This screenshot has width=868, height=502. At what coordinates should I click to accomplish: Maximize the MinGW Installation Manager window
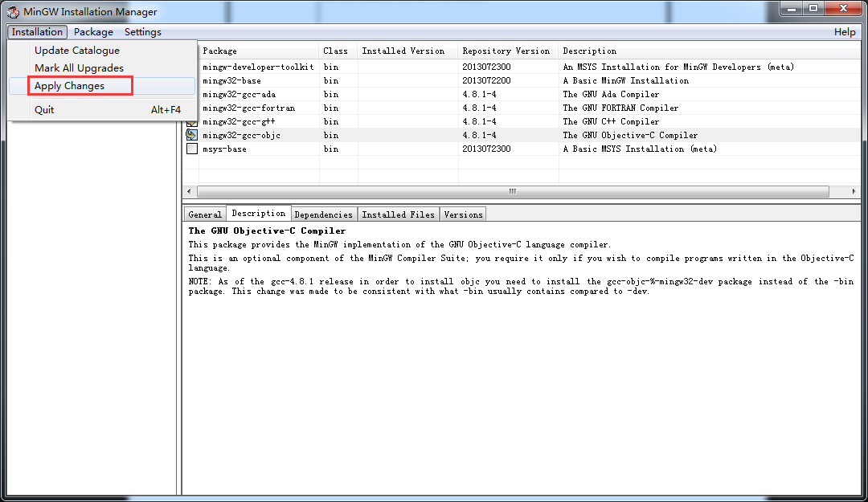[x=813, y=8]
